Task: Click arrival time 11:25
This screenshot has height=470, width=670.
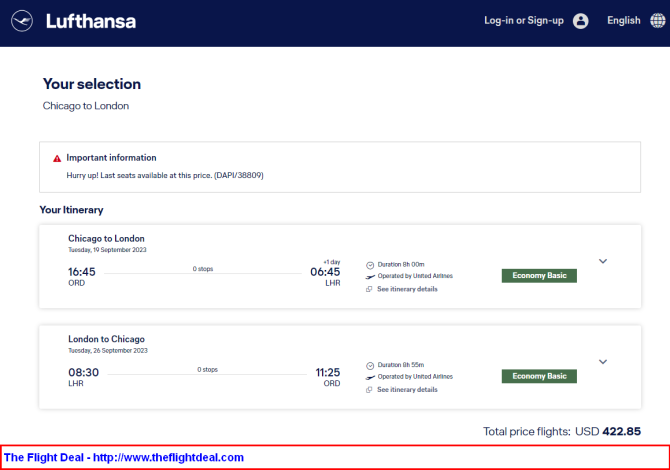Action: (x=328, y=372)
